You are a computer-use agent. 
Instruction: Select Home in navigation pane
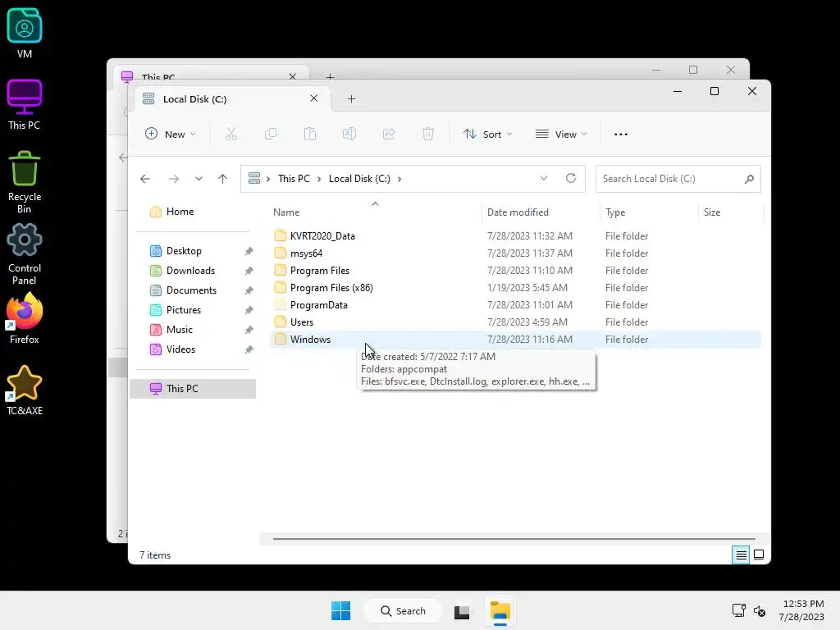(180, 212)
